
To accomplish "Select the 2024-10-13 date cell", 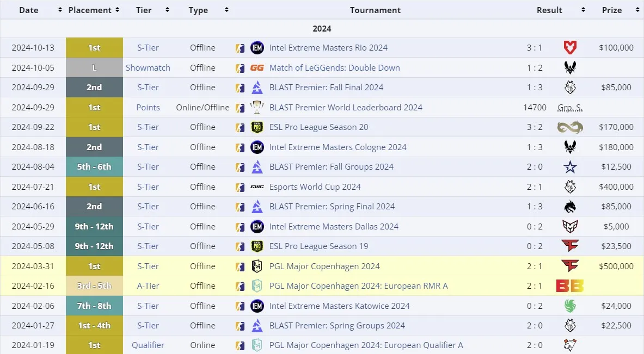I will [x=33, y=48].
